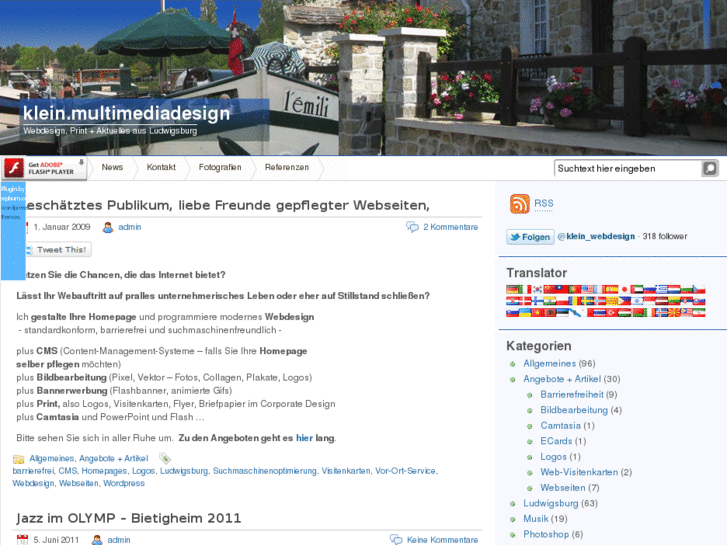Click the CMS tag link

(68, 471)
